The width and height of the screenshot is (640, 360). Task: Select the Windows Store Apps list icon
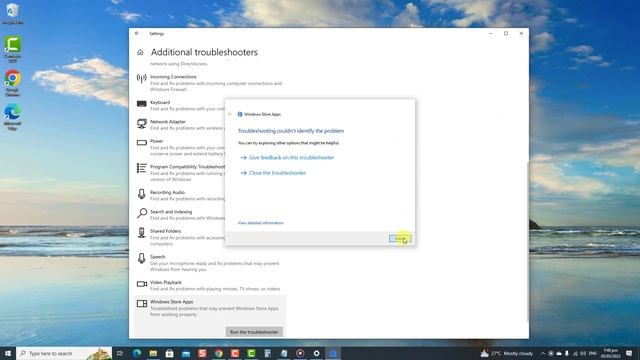(142, 303)
